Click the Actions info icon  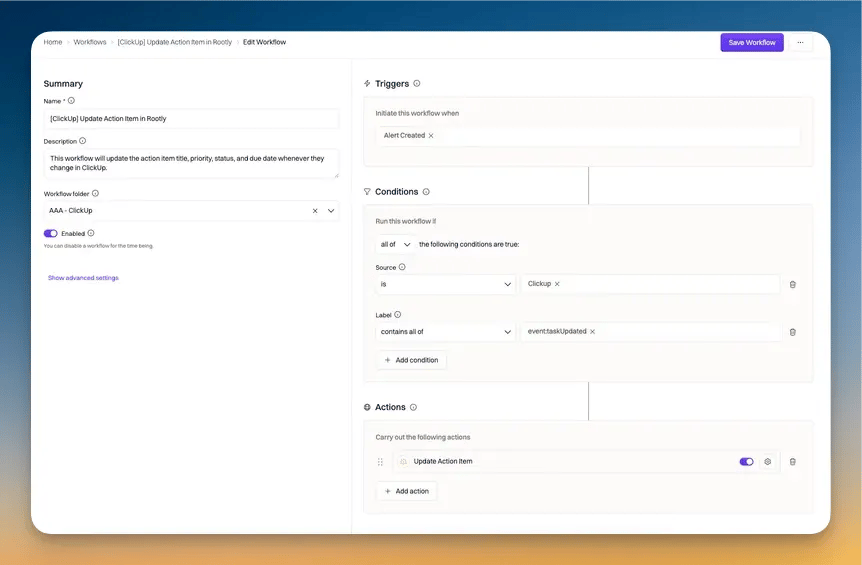click(x=413, y=407)
